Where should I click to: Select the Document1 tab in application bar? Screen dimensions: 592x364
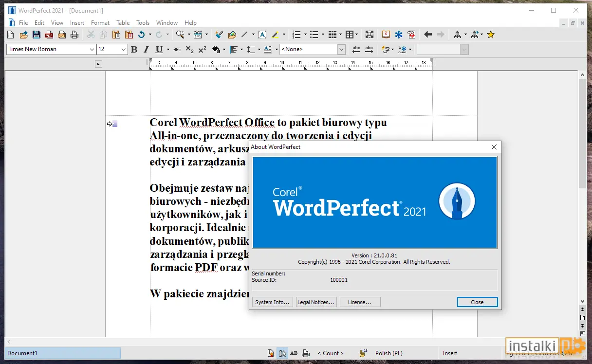click(x=62, y=353)
